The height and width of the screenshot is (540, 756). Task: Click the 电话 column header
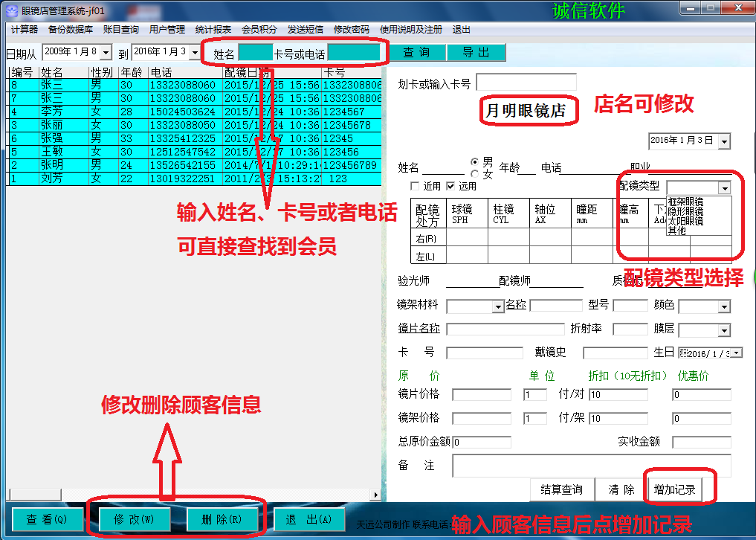click(186, 72)
